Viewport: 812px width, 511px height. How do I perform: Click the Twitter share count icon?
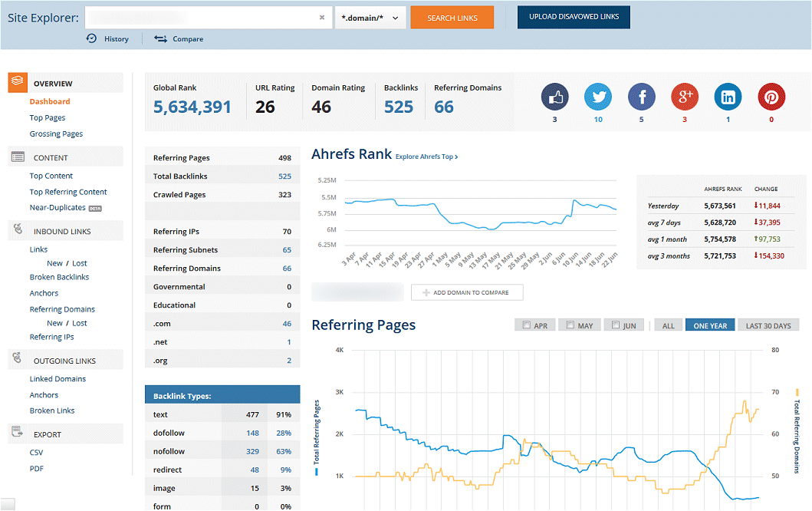(x=598, y=97)
